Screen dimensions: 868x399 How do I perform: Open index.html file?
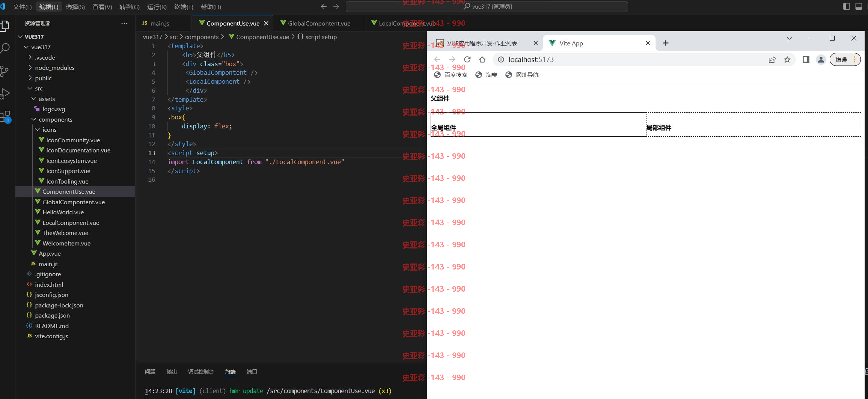75,285
